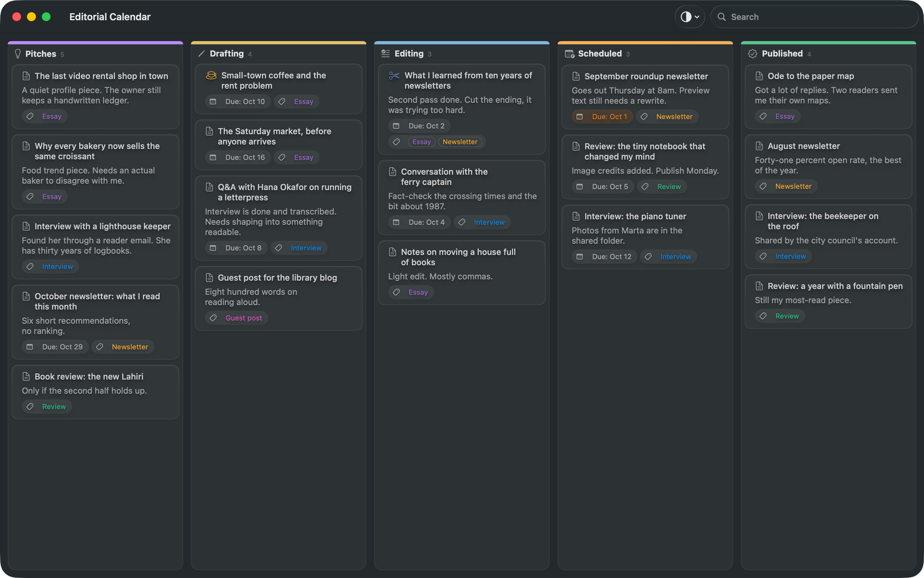The width and height of the screenshot is (924, 578).
Task: Click the Search field
Action: pyautogui.click(x=814, y=17)
